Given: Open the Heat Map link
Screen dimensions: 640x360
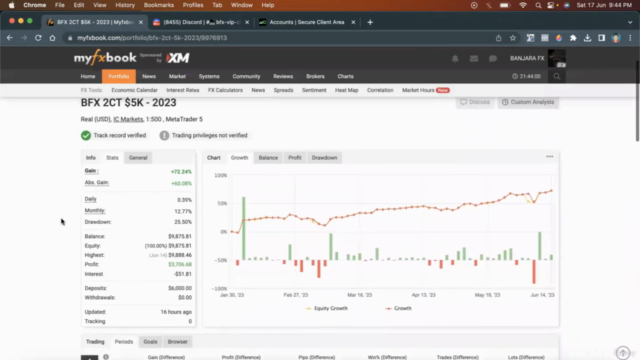Looking at the screenshot, I should (x=347, y=90).
